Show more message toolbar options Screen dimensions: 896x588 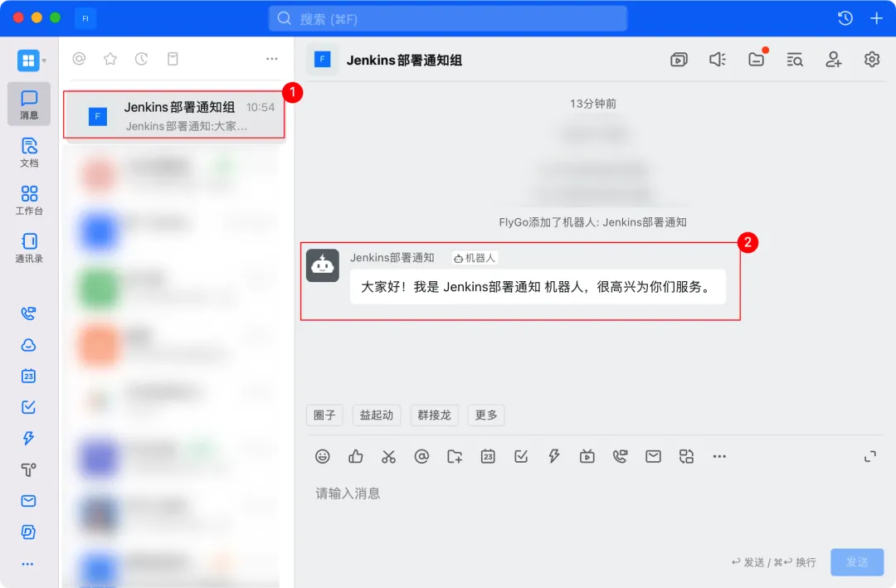click(719, 456)
